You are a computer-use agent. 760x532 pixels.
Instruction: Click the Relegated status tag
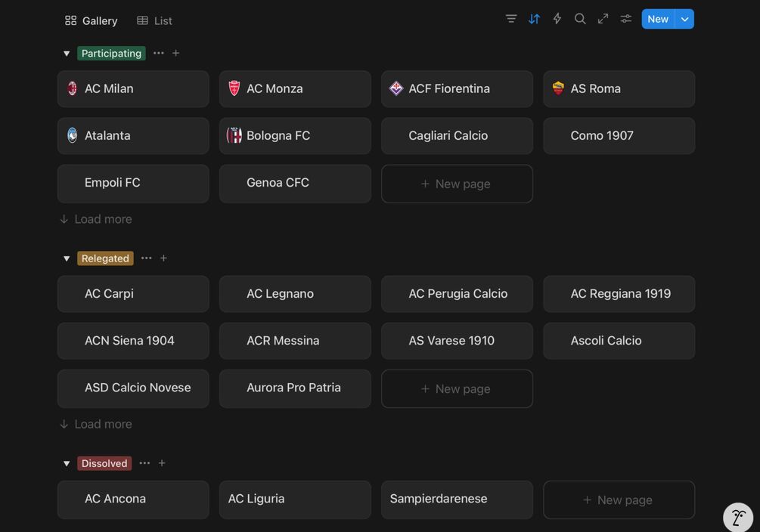point(105,258)
